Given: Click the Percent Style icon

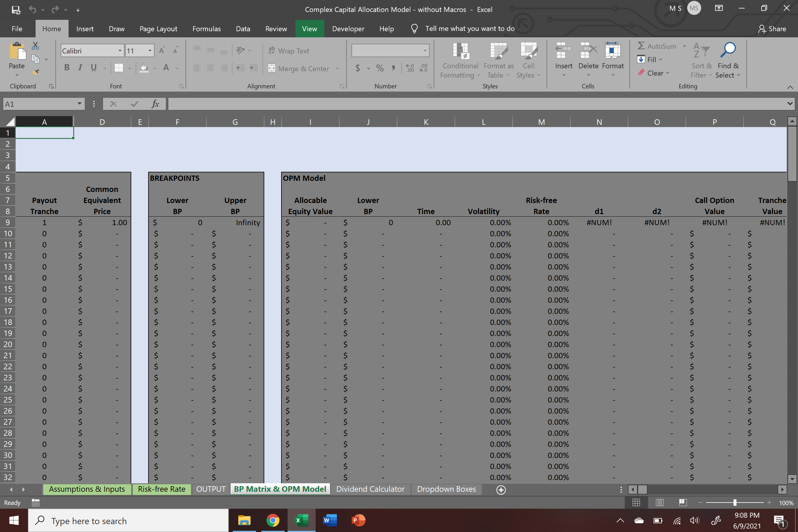Looking at the screenshot, I should click(x=380, y=68).
